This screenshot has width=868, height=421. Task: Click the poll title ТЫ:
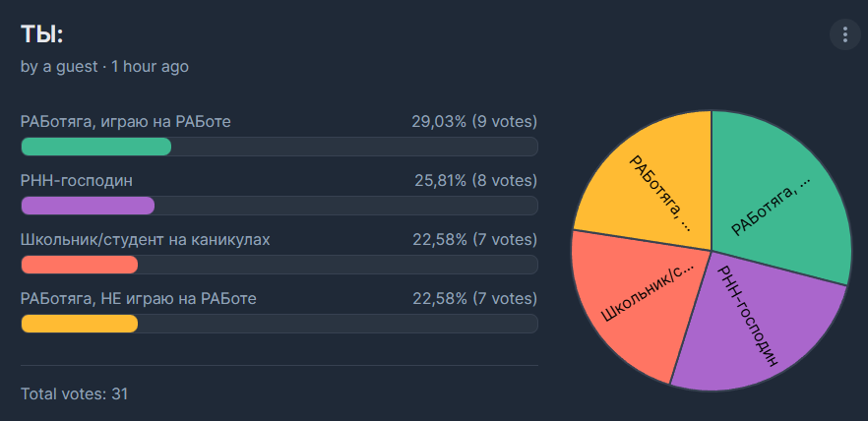[x=42, y=34]
